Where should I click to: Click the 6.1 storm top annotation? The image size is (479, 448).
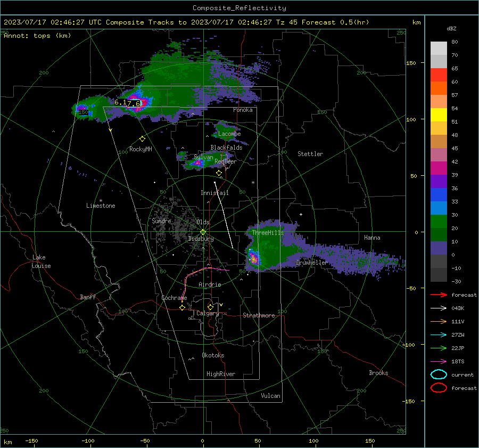pyautogui.click(x=120, y=102)
